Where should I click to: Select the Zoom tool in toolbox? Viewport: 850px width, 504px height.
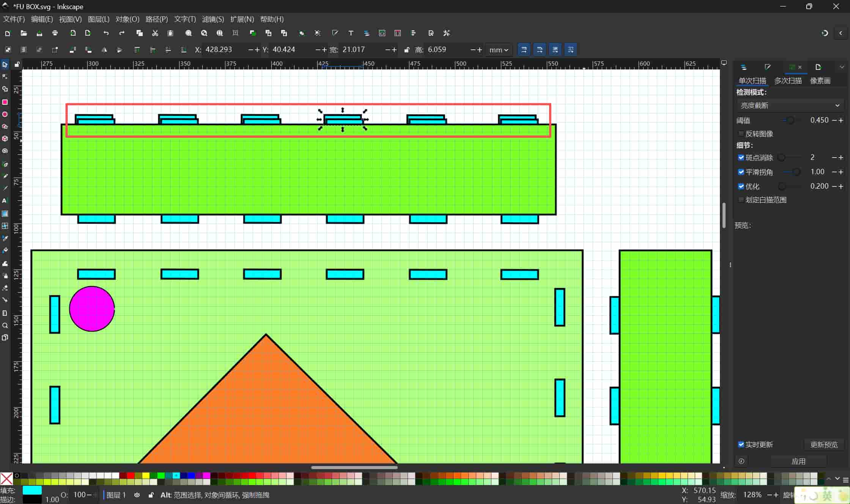point(5,325)
